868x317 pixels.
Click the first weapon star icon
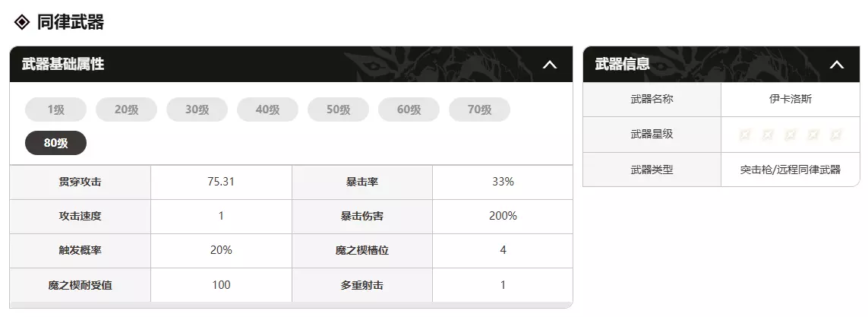[x=745, y=135]
